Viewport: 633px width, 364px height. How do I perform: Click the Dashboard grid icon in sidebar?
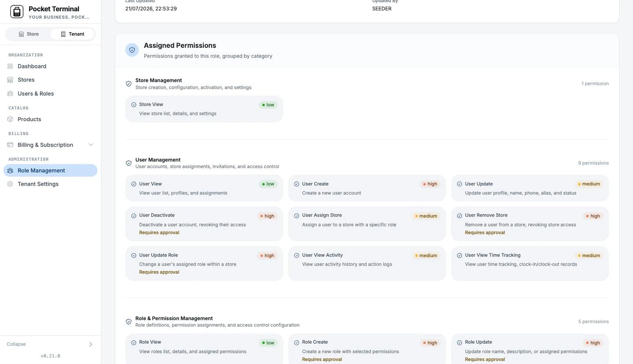point(10,66)
